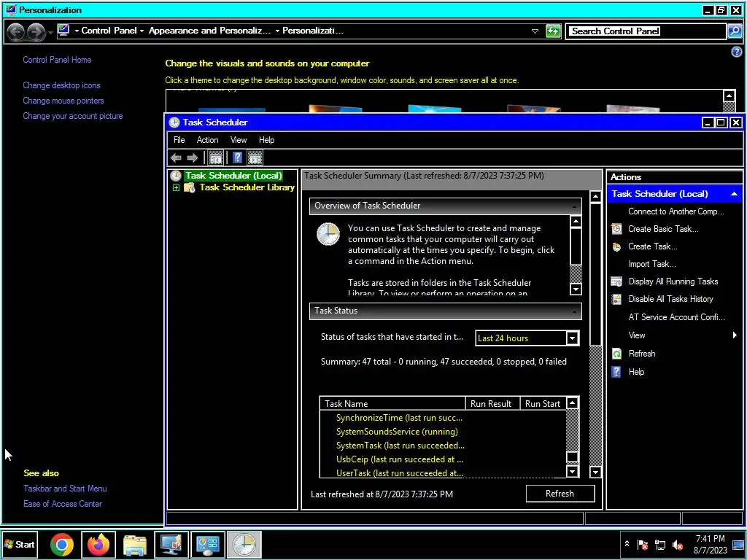Image resolution: width=747 pixels, height=560 pixels.
Task: Select the SynchronizeTime task row
Action: pyautogui.click(x=399, y=418)
